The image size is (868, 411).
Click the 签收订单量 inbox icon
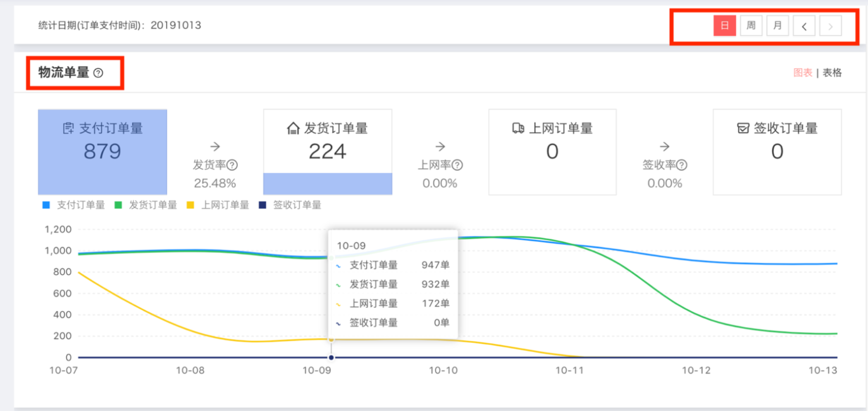(x=743, y=128)
